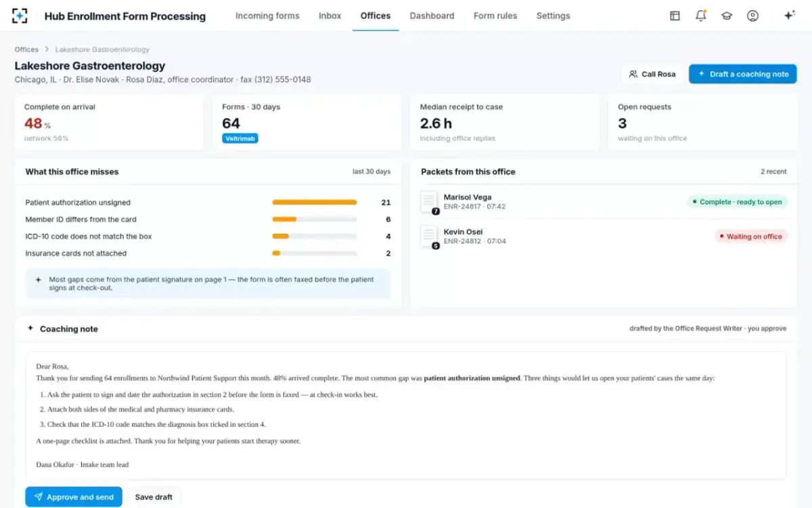812x508 pixels.
Task: Open the Settings tab
Action: pyautogui.click(x=553, y=16)
